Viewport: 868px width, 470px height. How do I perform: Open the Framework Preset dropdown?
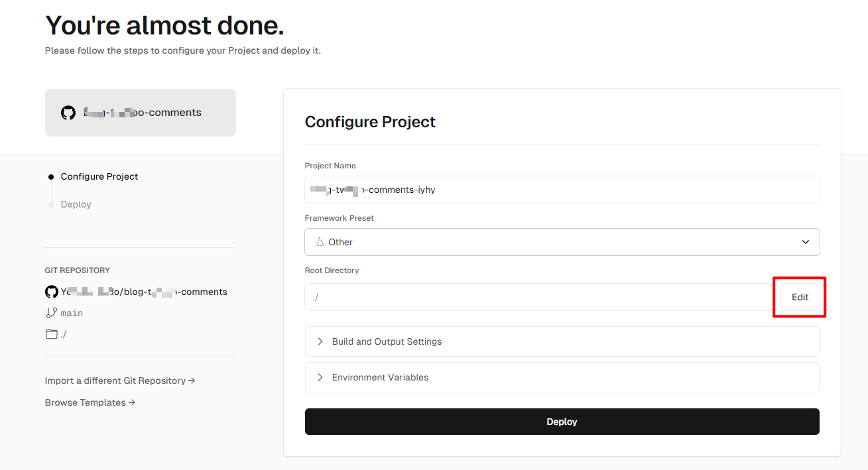coord(562,242)
